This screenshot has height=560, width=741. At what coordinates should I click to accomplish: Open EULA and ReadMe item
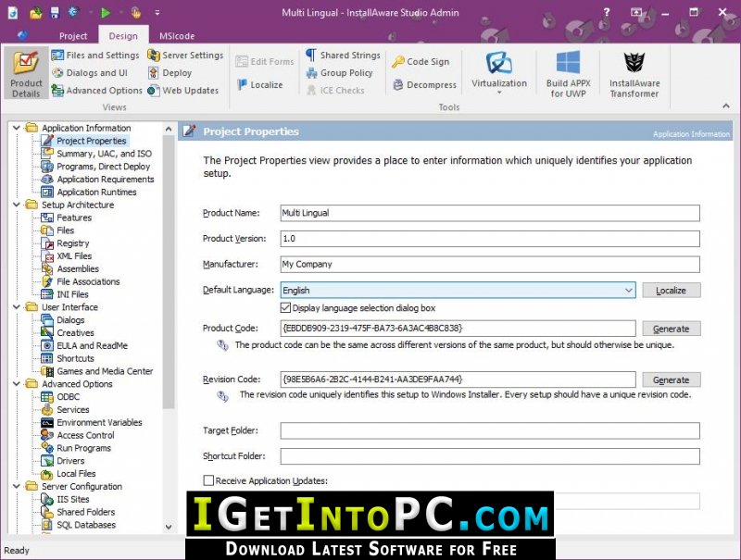pyautogui.click(x=84, y=345)
